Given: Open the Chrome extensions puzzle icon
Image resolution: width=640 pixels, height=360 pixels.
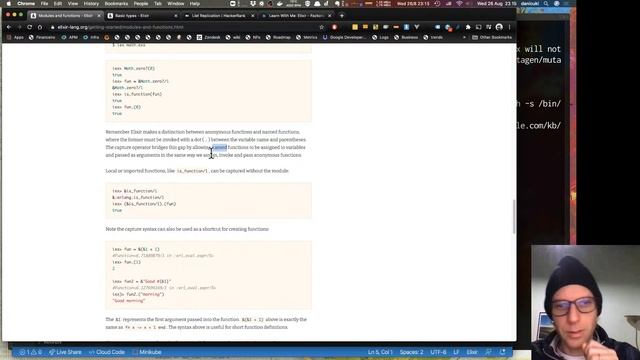Looking at the screenshot, I should point(468,27).
